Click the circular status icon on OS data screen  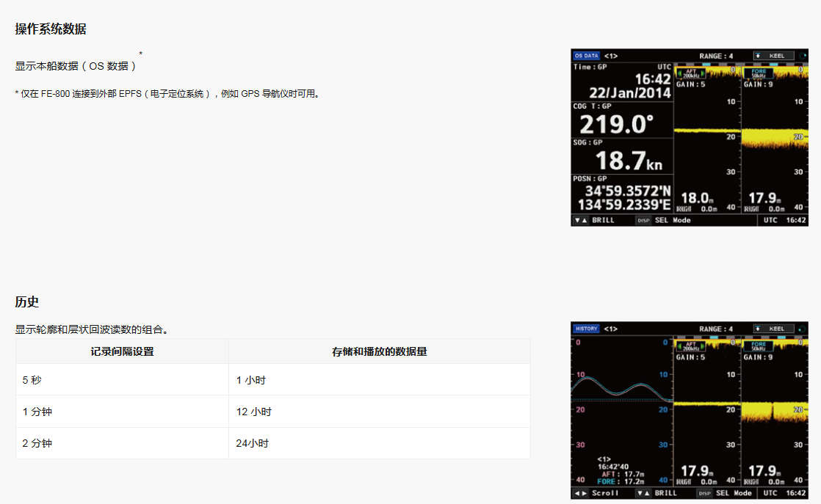pyautogui.click(x=803, y=56)
